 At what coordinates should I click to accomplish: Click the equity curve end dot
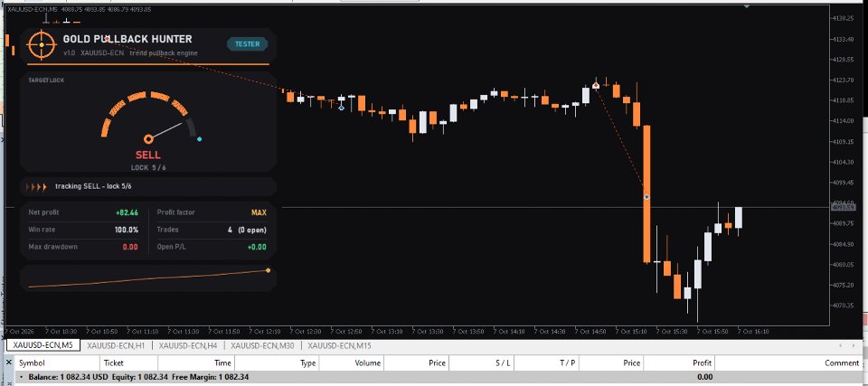tap(268, 270)
